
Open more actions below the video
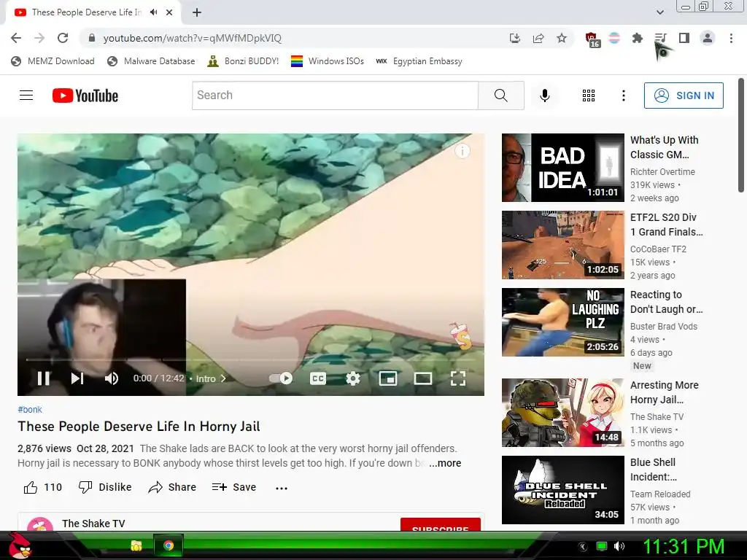pos(282,488)
